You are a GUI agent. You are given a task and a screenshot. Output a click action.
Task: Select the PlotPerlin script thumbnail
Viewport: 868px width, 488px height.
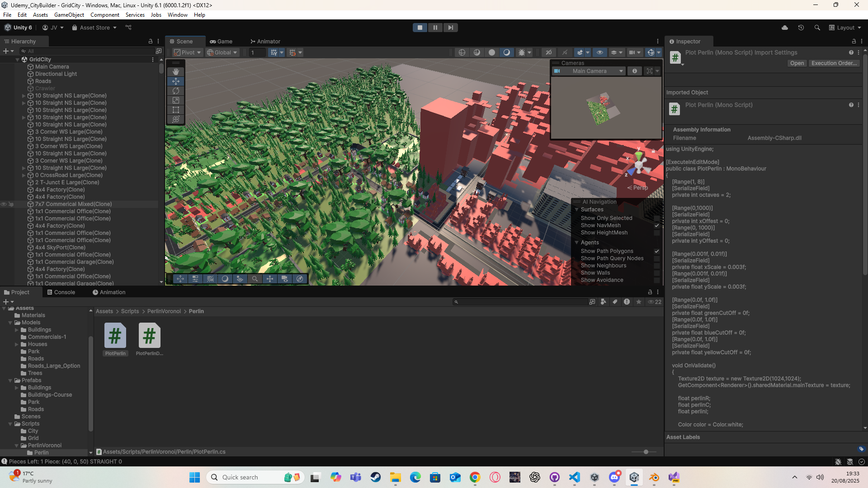point(115,339)
